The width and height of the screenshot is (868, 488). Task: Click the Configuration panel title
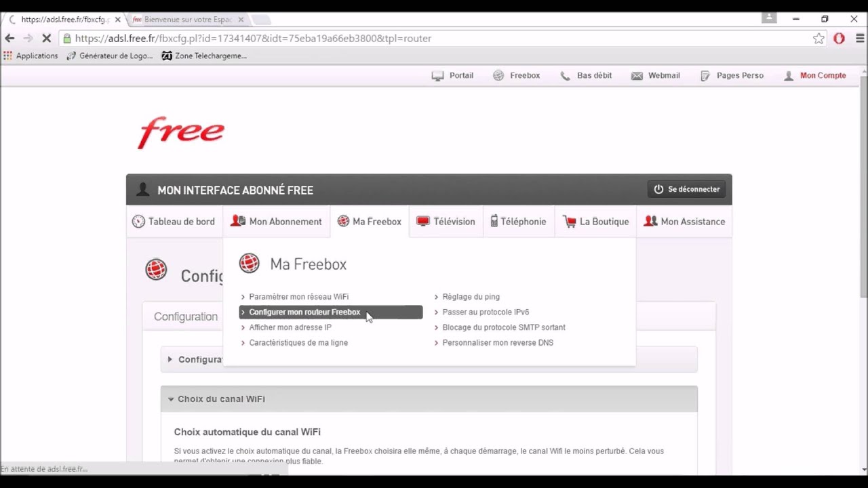(186, 317)
